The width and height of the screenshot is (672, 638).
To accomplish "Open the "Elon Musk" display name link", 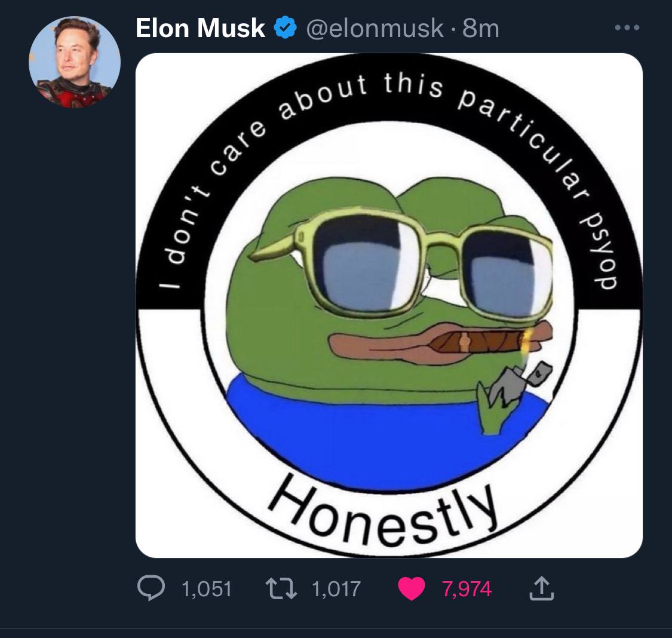I will [200, 28].
